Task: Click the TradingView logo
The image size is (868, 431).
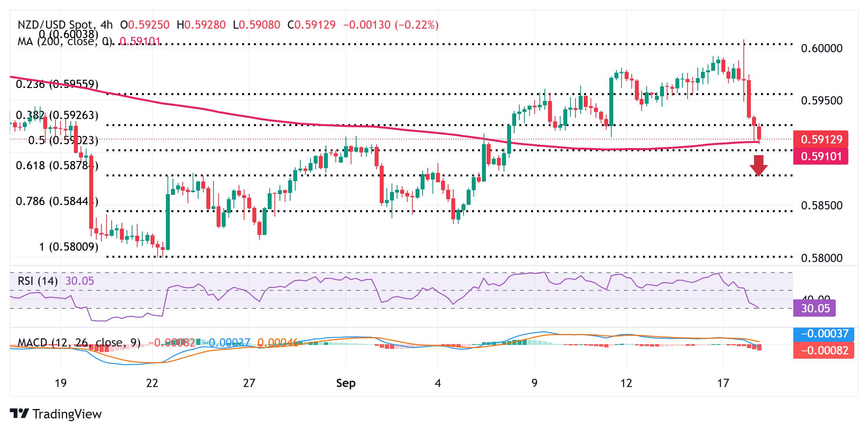Action: click(x=55, y=414)
